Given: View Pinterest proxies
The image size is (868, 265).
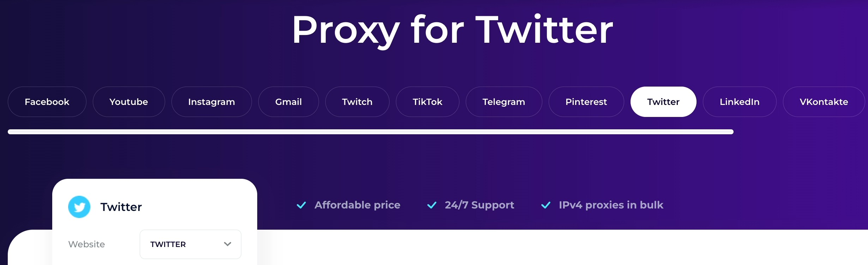Looking at the screenshot, I should (x=586, y=102).
